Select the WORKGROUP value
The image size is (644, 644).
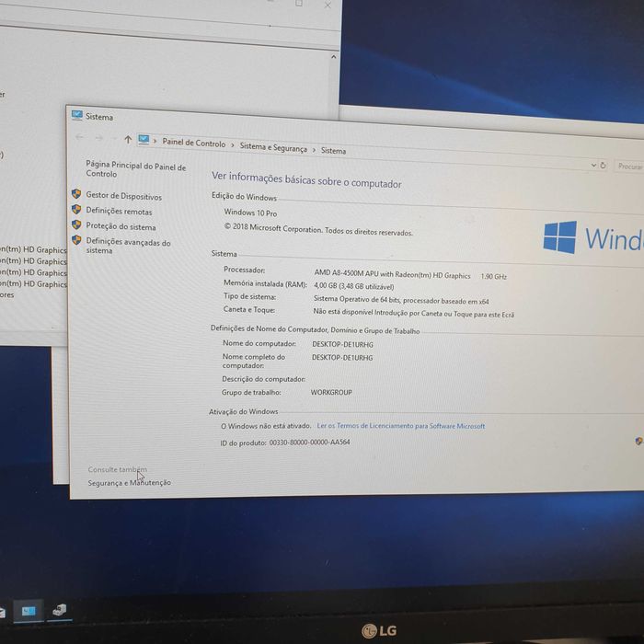coord(331,392)
